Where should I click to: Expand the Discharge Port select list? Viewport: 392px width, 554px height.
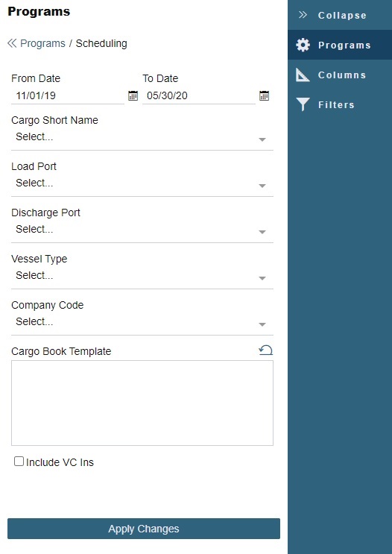tap(142, 230)
